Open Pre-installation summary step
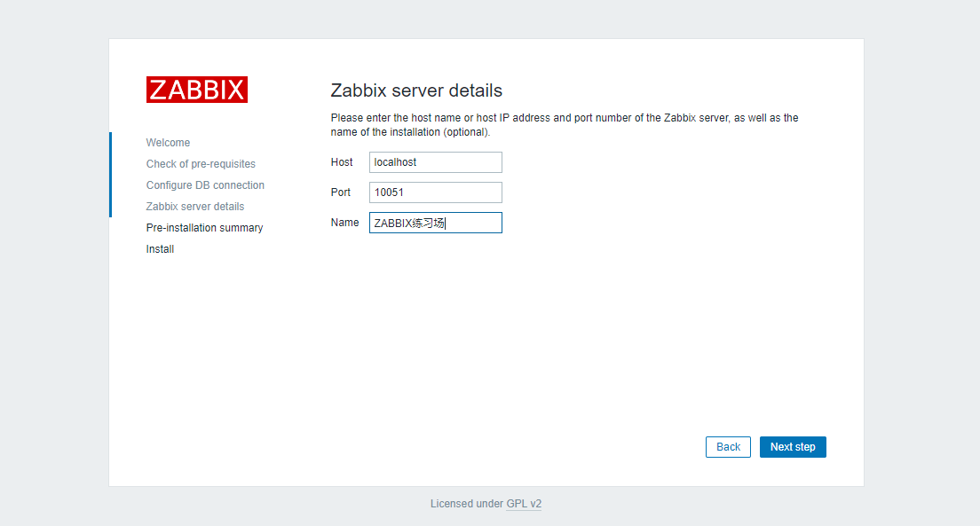Viewport: 980px width, 526px height. coord(204,227)
